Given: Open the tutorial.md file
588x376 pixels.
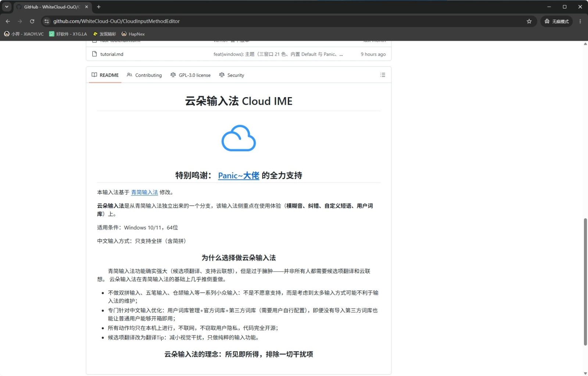Looking at the screenshot, I should pyautogui.click(x=112, y=54).
